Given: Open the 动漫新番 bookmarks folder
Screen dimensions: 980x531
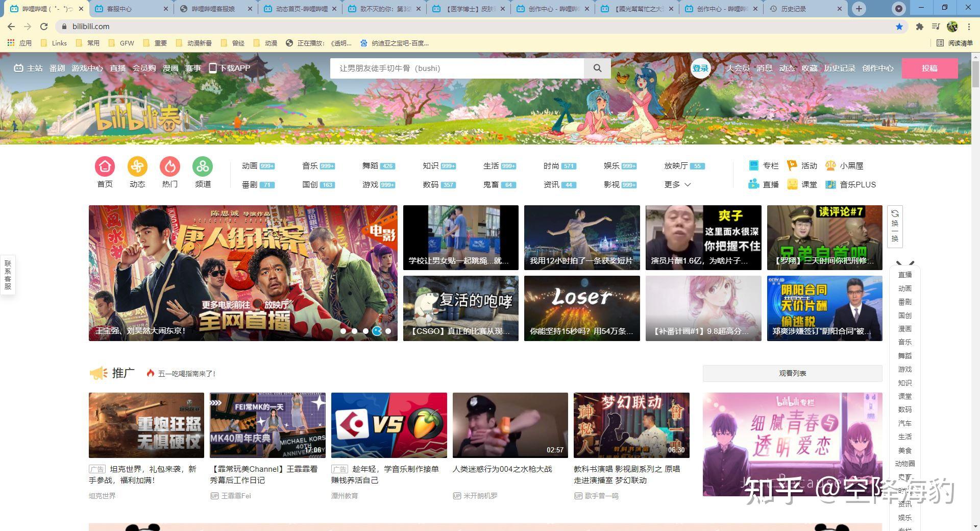Looking at the screenshot, I should pos(193,43).
